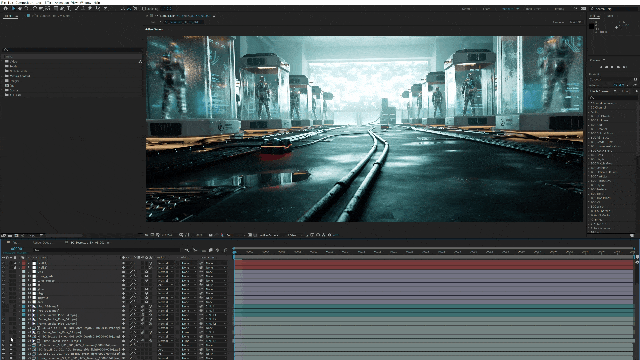Select the Pen tool
This screenshot has width=640, height=360.
coord(62,9)
